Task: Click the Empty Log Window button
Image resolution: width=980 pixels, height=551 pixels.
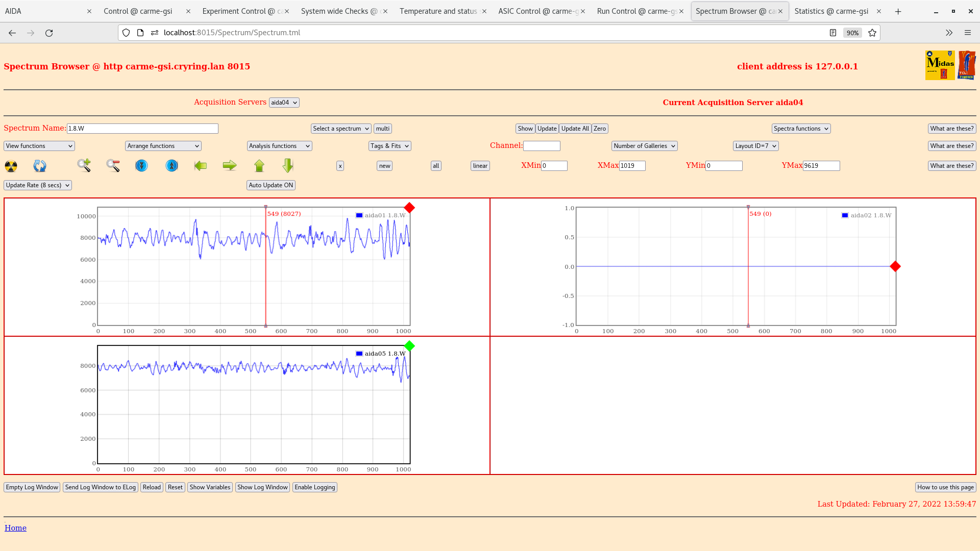Action: click(32, 487)
